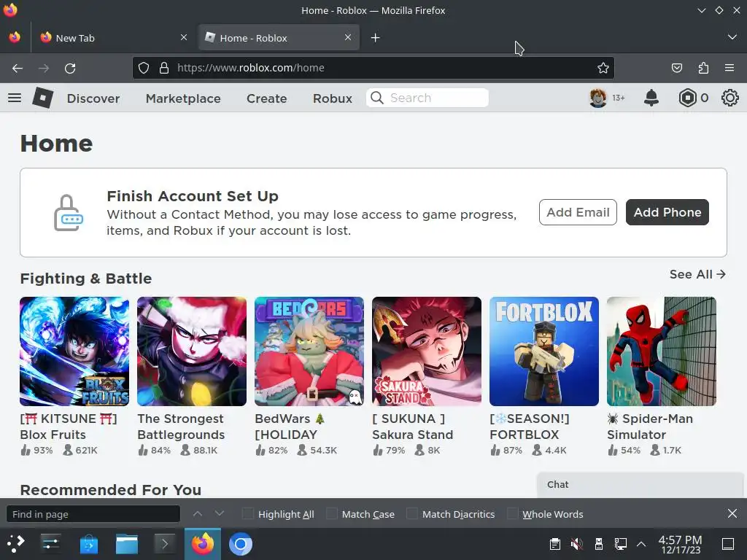Jump to the next find match
747x560 pixels.
(x=219, y=513)
